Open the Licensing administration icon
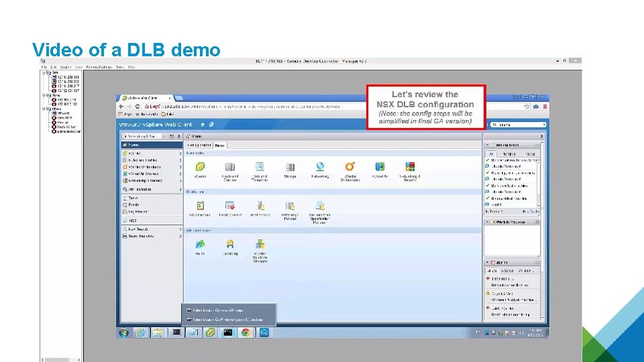 point(230,244)
